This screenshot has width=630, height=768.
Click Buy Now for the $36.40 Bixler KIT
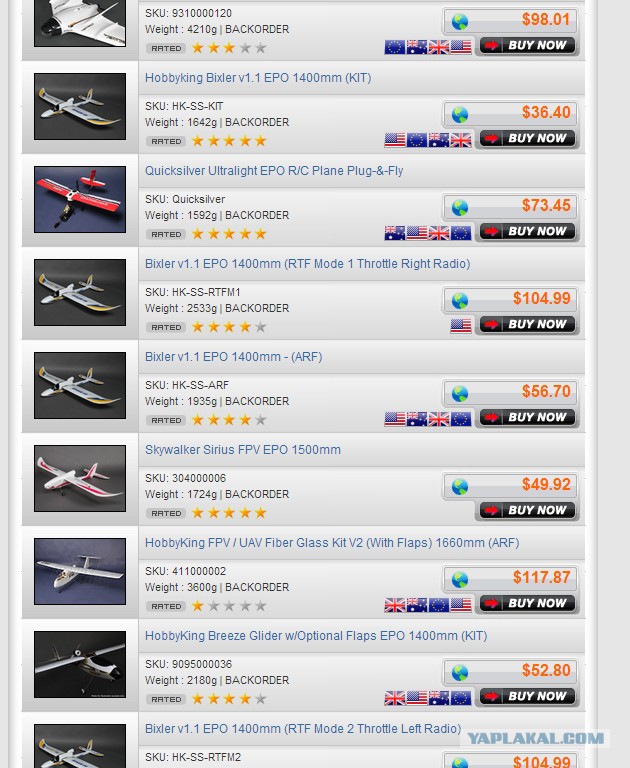[x=527, y=138]
